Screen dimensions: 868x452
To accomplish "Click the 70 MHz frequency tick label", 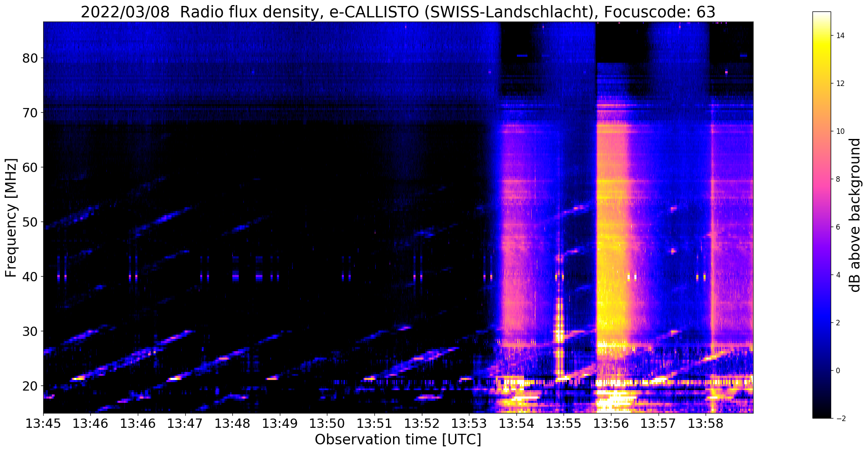I will click(30, 113).
